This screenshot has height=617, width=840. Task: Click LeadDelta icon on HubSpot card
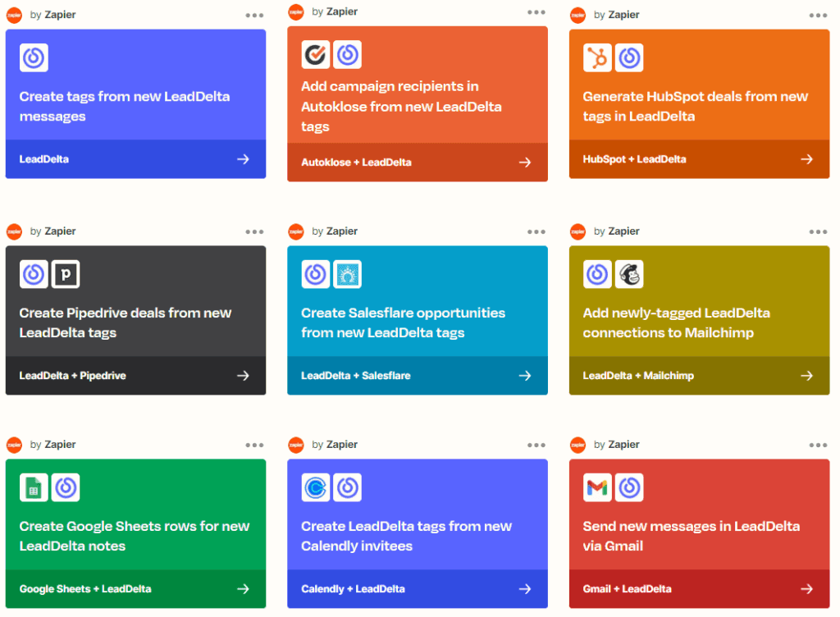pyautogui.click(x=629, y=57)
